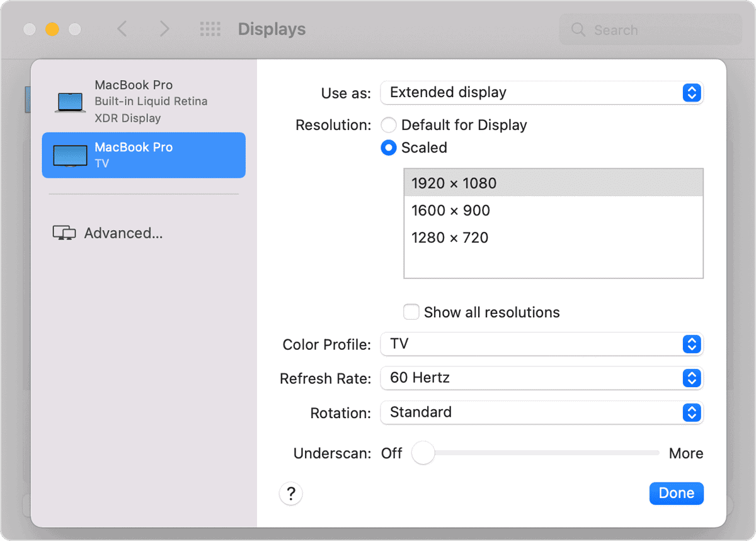Screen dimensions: 756x541
Task: Click the app grid icon in the toolbar
Action: coord(210,28)
